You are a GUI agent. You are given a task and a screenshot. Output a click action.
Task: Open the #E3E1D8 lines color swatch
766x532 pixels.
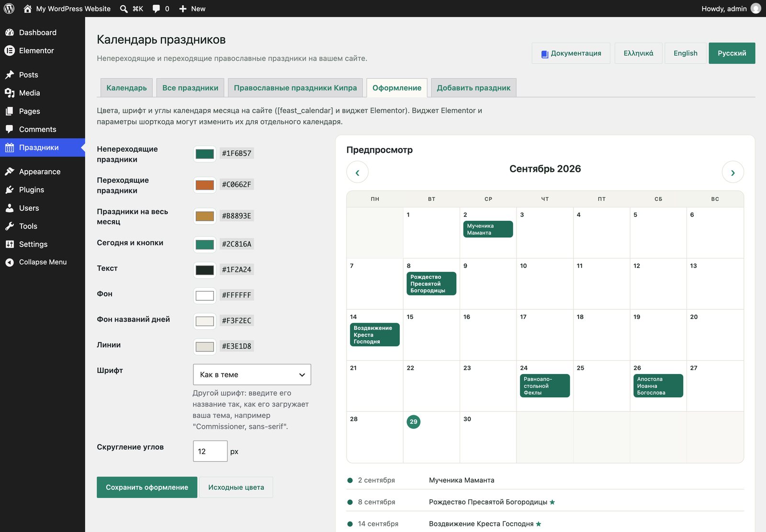coord(205,347)
